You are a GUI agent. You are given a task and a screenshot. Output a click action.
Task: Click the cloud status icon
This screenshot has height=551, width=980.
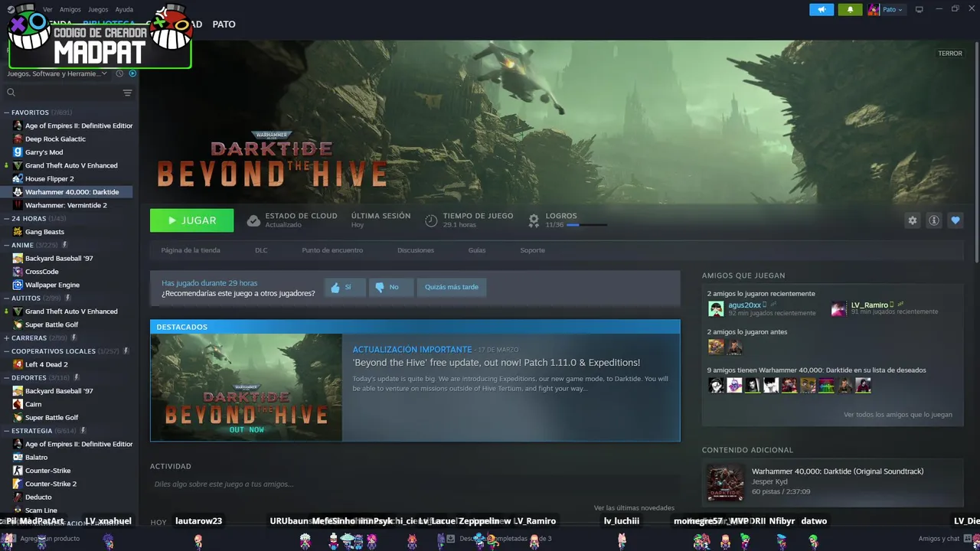(253, 220)
